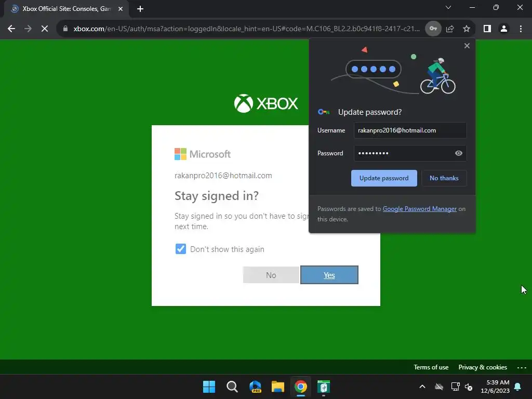The height and width of the screenshot is (399, 532).
Task: Click the cloud sync tray icon
Action: coord(439,387)
